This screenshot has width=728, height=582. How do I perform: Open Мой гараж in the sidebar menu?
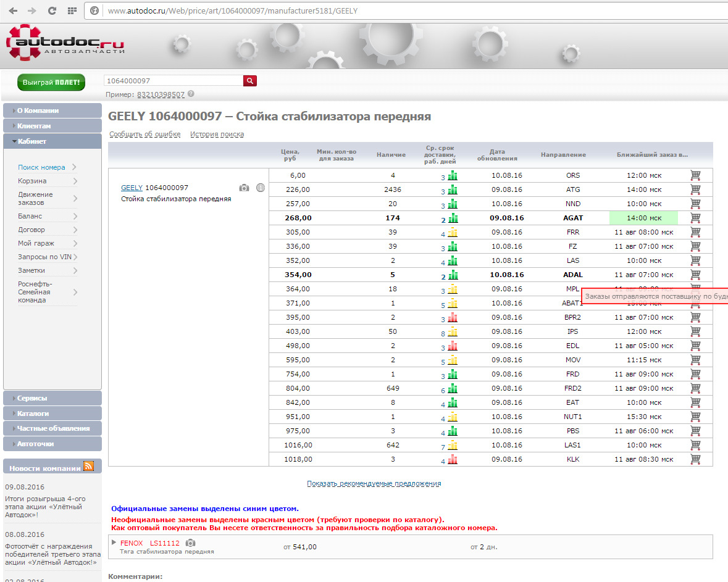36,243
